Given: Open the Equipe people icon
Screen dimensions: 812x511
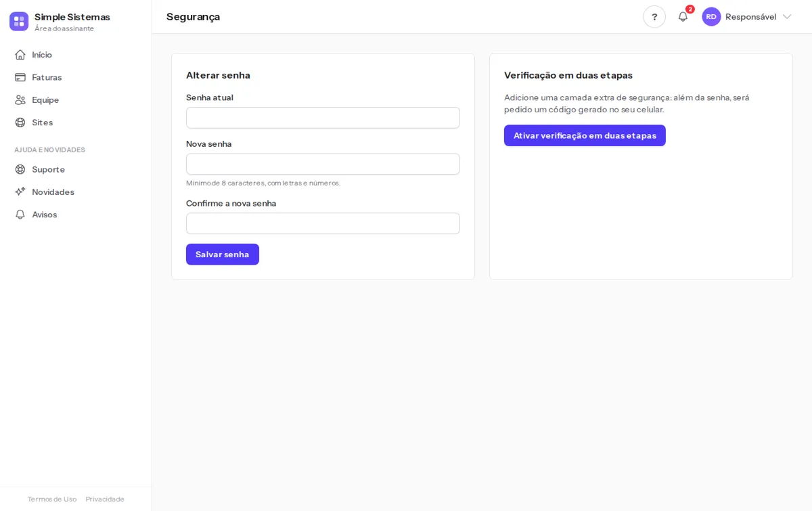Looking at the screenshot, I should pos(20,99).
